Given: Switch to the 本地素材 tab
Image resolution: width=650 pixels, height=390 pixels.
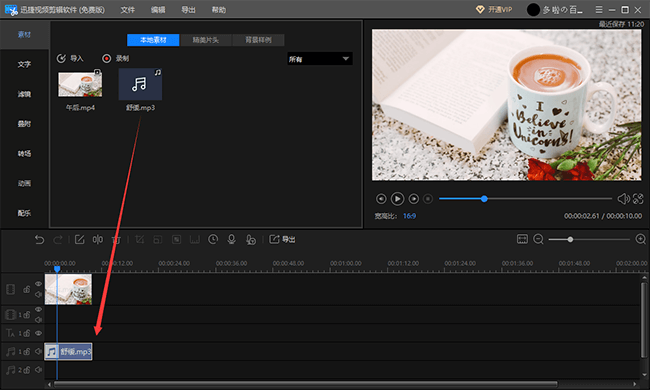Looking at the screenshot, I should 153,40.
